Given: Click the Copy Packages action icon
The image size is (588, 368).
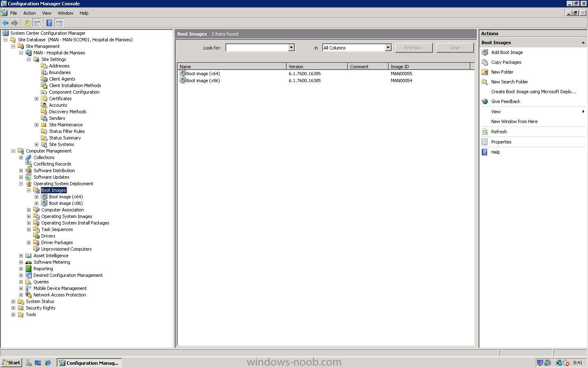Looking at the screenshot, I should (x=485, y=62).
